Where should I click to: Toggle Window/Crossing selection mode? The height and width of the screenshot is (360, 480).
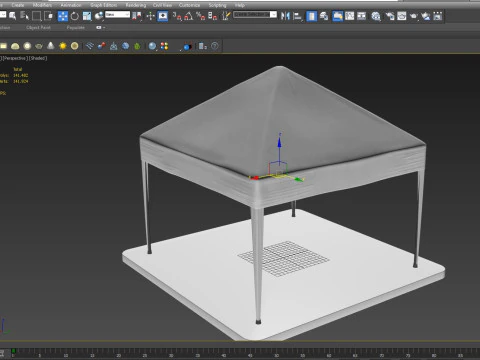[49, 16]
